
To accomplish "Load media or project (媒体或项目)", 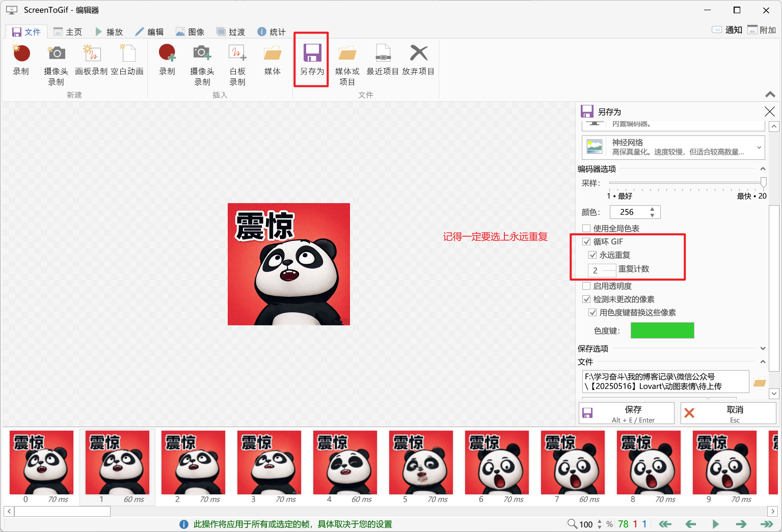I will coord(347,65).
